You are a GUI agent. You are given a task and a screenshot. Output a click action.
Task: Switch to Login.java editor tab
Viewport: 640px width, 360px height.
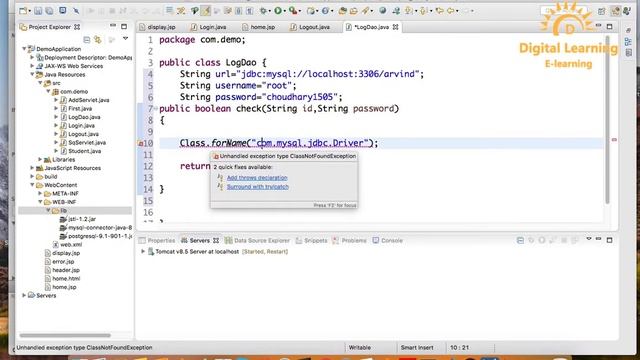coord(209,27)
